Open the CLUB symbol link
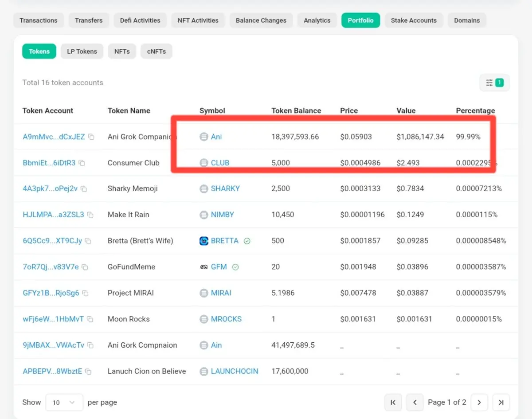532x419 pixels. [220, 163]
